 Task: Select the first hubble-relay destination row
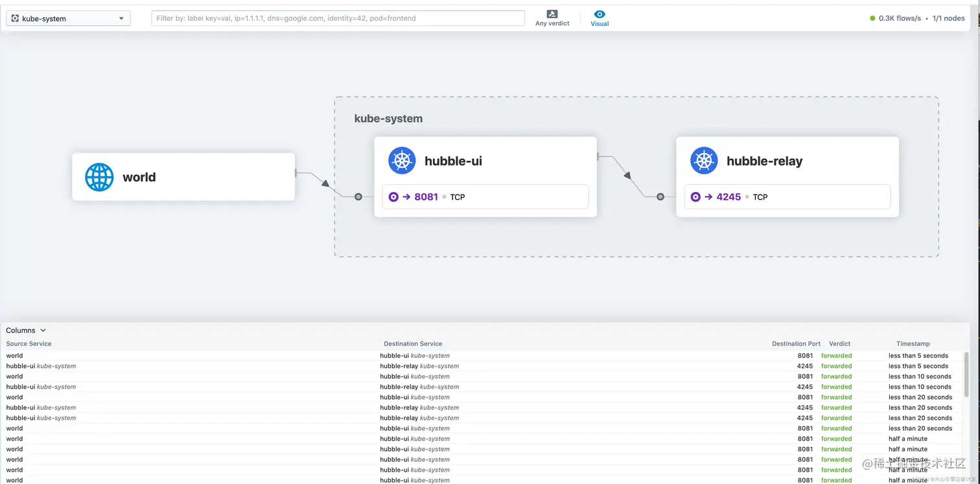point(482,366)
